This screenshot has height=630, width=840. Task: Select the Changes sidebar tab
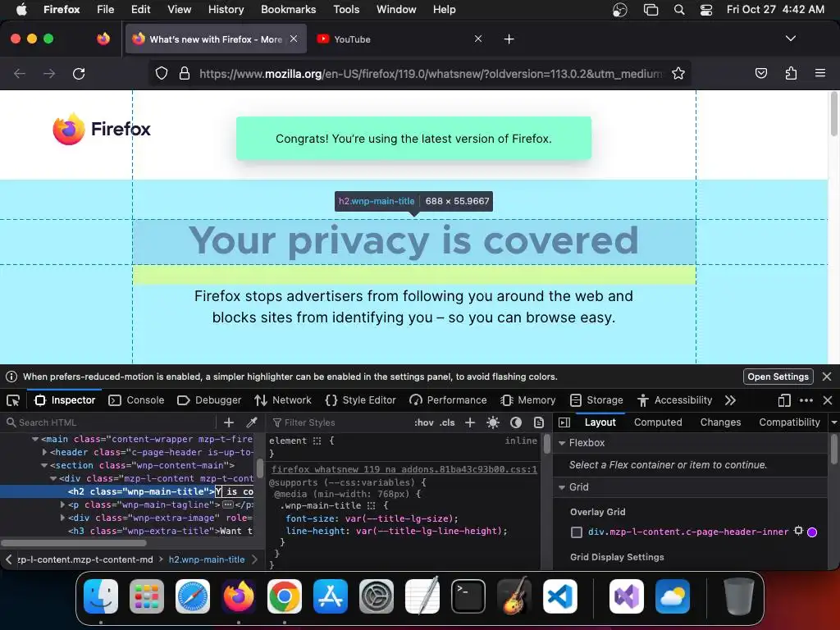tap(720, 422)
